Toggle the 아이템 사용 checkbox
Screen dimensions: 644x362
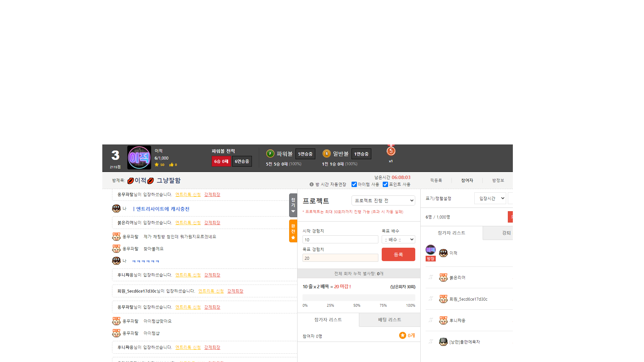354,184
